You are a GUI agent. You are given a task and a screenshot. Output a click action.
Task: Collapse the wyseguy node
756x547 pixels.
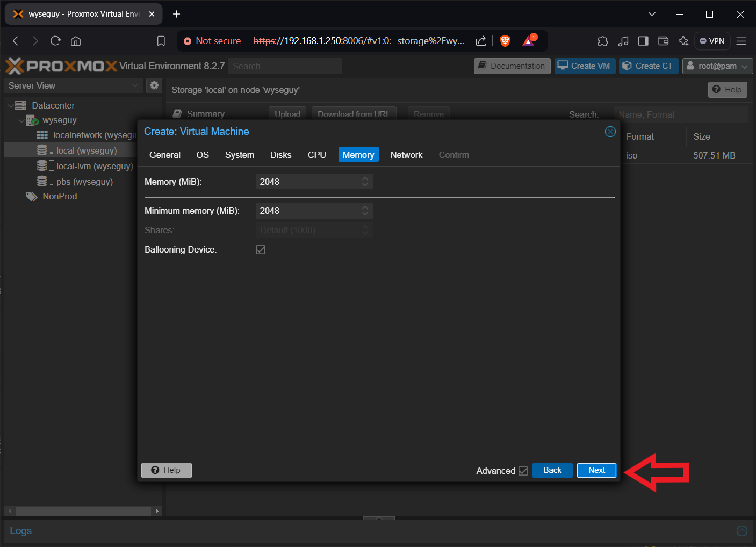point(21,120)
